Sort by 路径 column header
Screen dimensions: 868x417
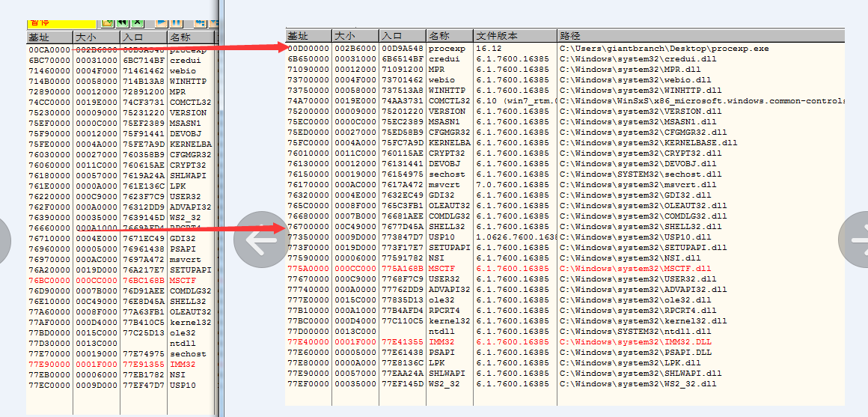(700, 36)
